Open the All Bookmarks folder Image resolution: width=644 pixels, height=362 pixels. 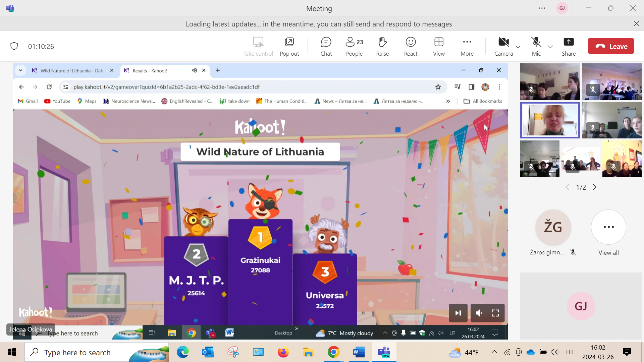point(483,101)
